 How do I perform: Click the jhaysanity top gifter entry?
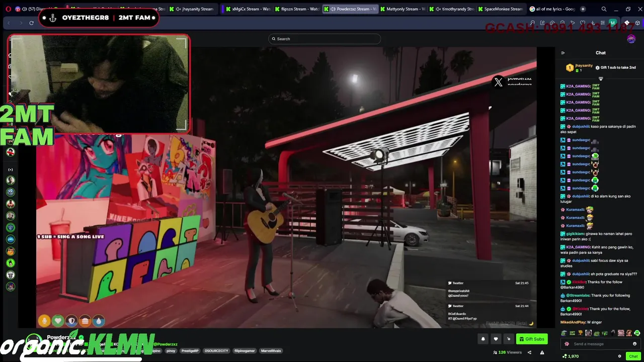click(x=580, y=67)
